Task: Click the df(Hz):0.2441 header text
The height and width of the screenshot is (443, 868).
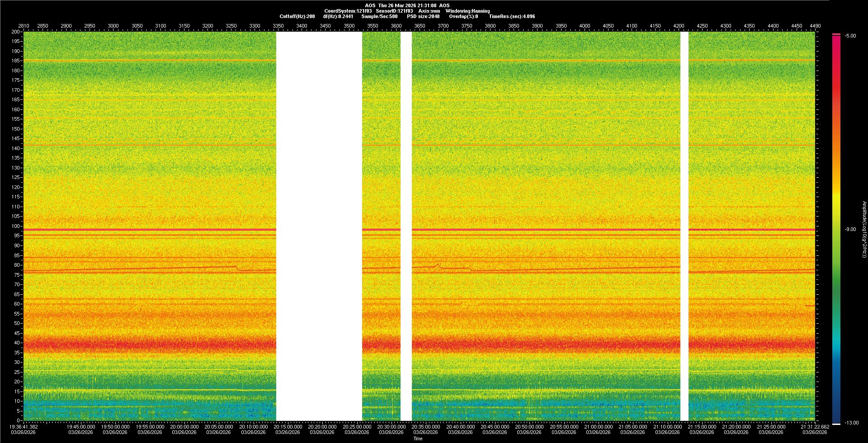Action: [x=338, y=16]
